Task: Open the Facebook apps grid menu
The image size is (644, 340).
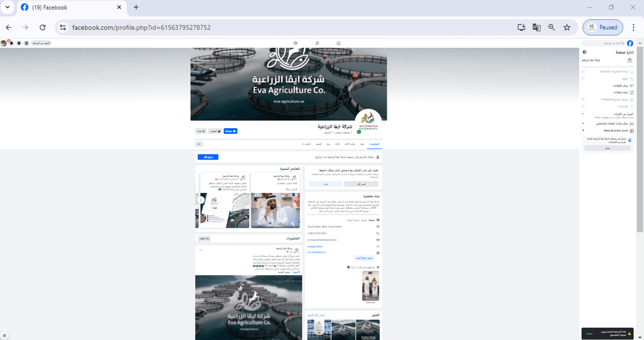Action: [x=26, y=43]
